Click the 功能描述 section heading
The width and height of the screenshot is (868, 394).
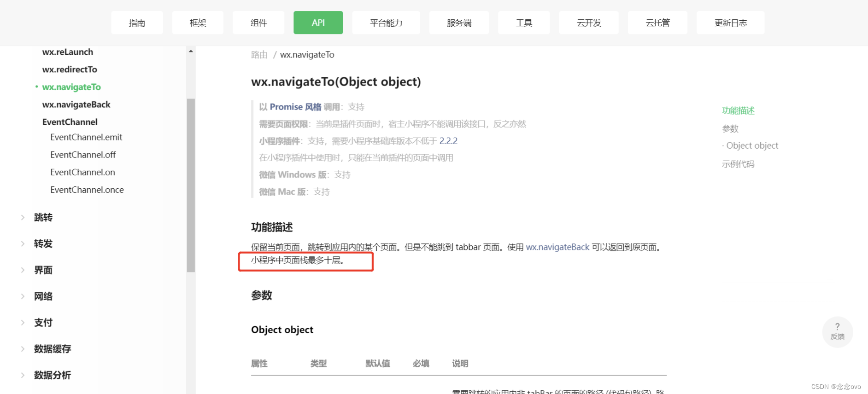(272, 227)
